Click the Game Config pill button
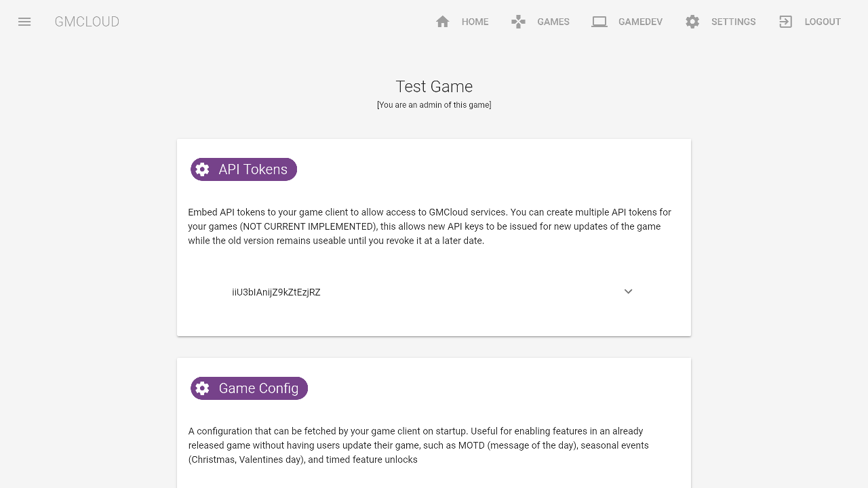The width and height of the screenshot is (868, 488). coord(249,388)
